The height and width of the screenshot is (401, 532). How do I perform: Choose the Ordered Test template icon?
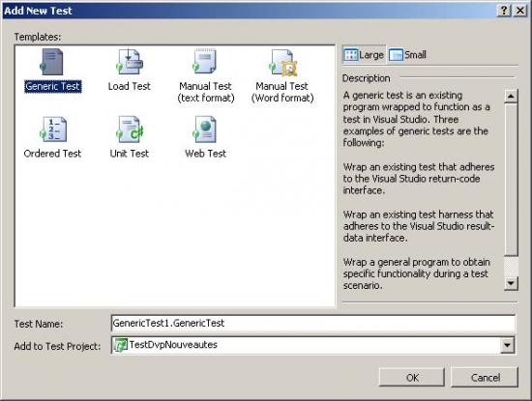[x=53, y=129]
